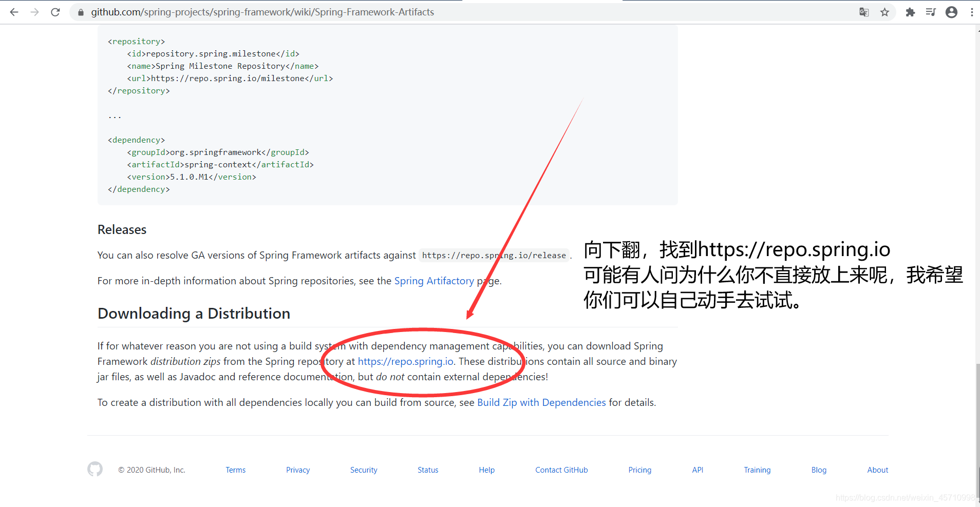Open the Training footer link

[x=757, y=470]
